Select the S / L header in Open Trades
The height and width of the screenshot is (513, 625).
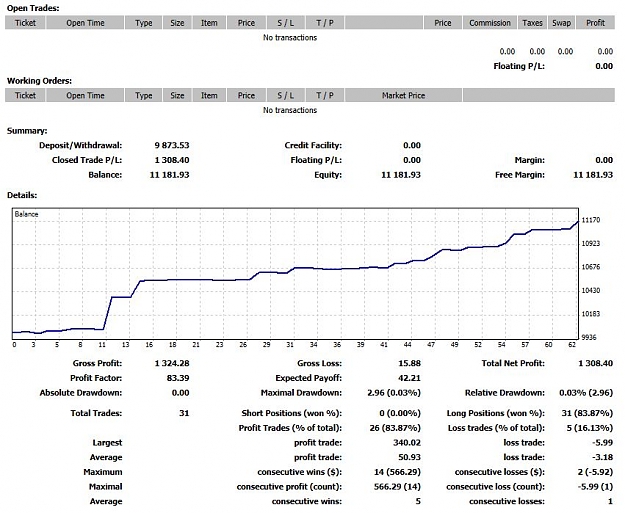point(286,23)
